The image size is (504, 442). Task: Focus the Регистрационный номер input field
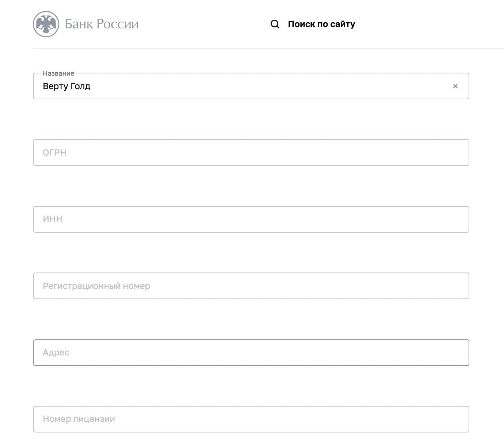pyautogui.click(x=251, y=286)
